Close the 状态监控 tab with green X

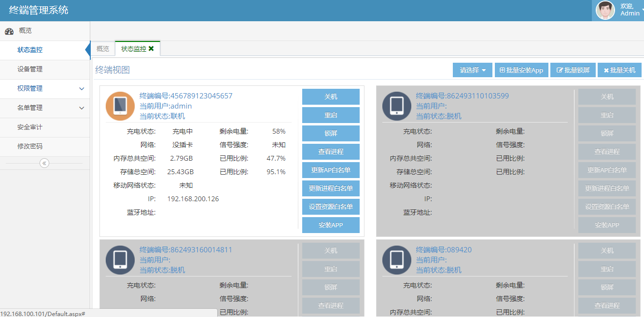(x=151, y=49)
